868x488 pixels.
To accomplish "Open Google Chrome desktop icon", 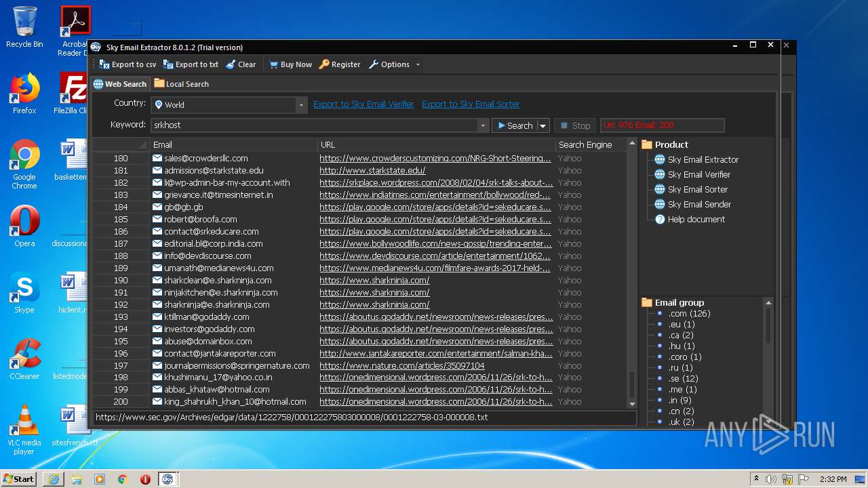I will pos(24,165).
